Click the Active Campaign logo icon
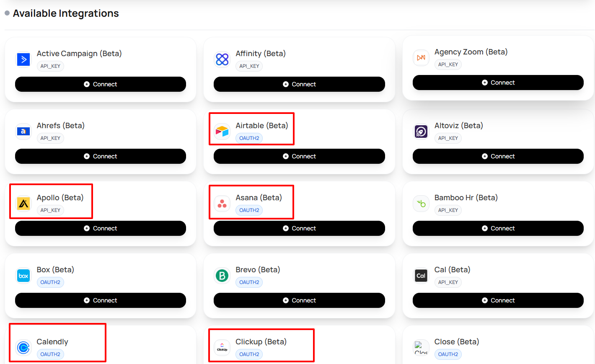Viewport: 595px width, 364px height. [23, 59]
